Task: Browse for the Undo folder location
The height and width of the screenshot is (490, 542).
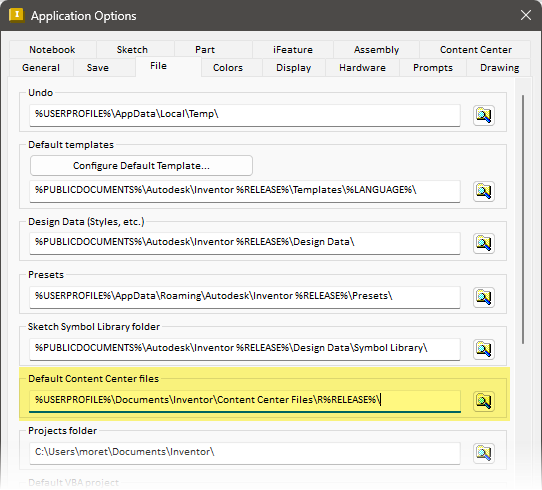Action: [x=484, y=115]
